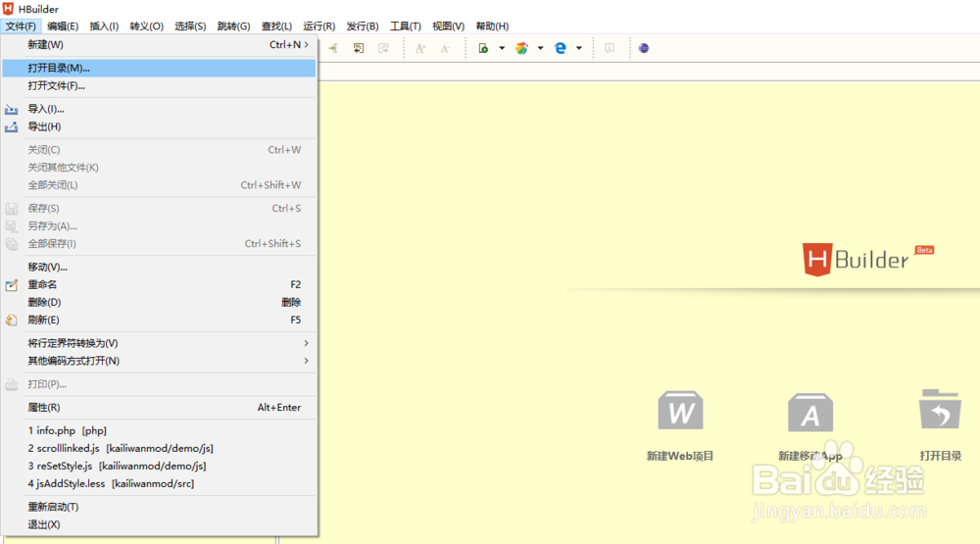Click the 另存为(A)... menu entry
This screenshot has height=544, width=980.
coord(159,225)
